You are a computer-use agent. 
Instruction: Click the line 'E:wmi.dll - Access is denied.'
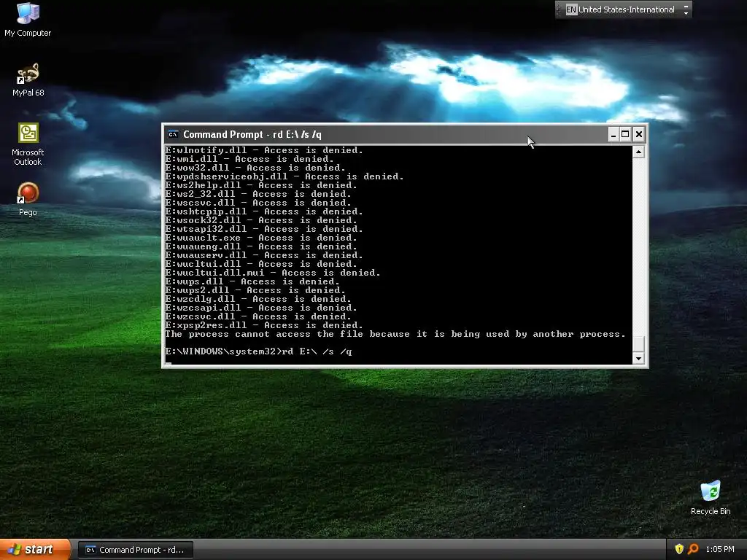(249, 159)
